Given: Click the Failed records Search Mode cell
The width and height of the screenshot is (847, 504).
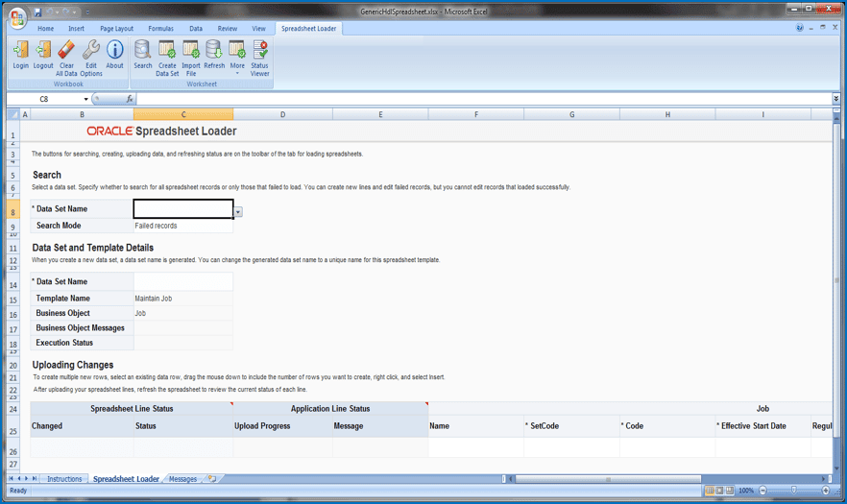Looking at the screenshot, I should [183, 226].
